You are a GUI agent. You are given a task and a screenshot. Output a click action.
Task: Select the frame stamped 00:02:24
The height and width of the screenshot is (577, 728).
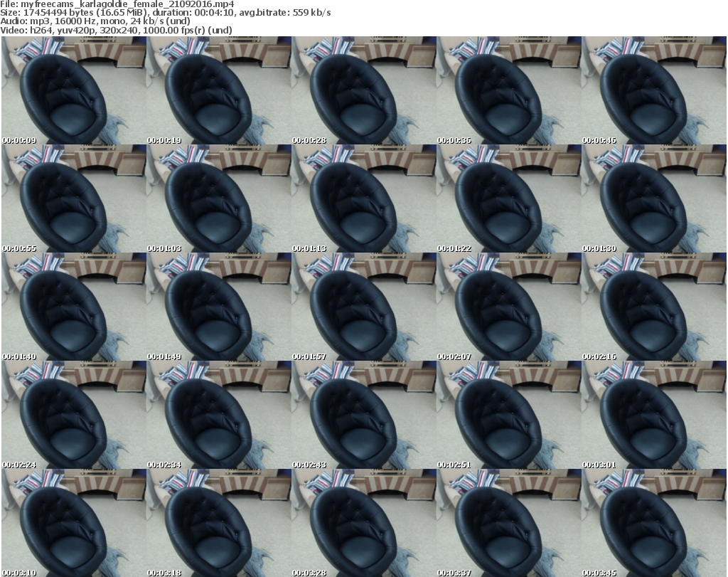73,415
